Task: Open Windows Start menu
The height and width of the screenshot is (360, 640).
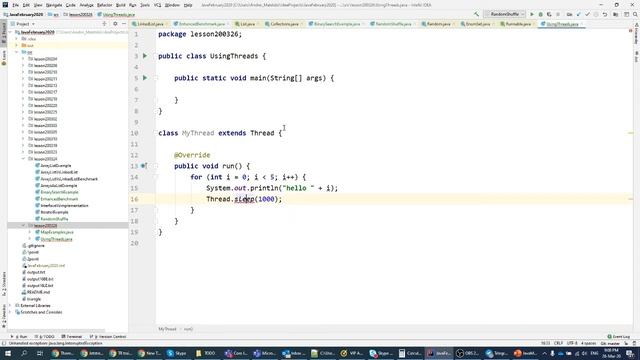Action: point(8,353)
